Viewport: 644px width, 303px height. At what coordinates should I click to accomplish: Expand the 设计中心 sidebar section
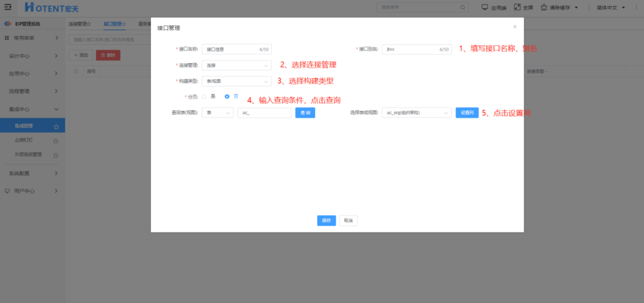coord(57,56)
